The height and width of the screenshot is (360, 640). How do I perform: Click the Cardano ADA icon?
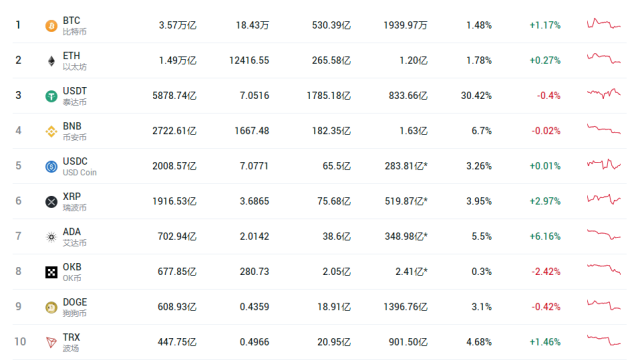tap(51, 237)
